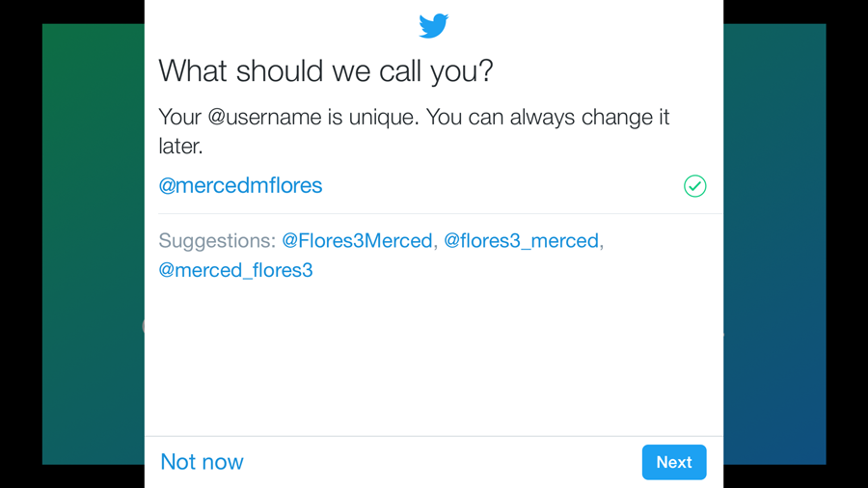Click the black bar at far right
The image size is (868, 488).
847,243
